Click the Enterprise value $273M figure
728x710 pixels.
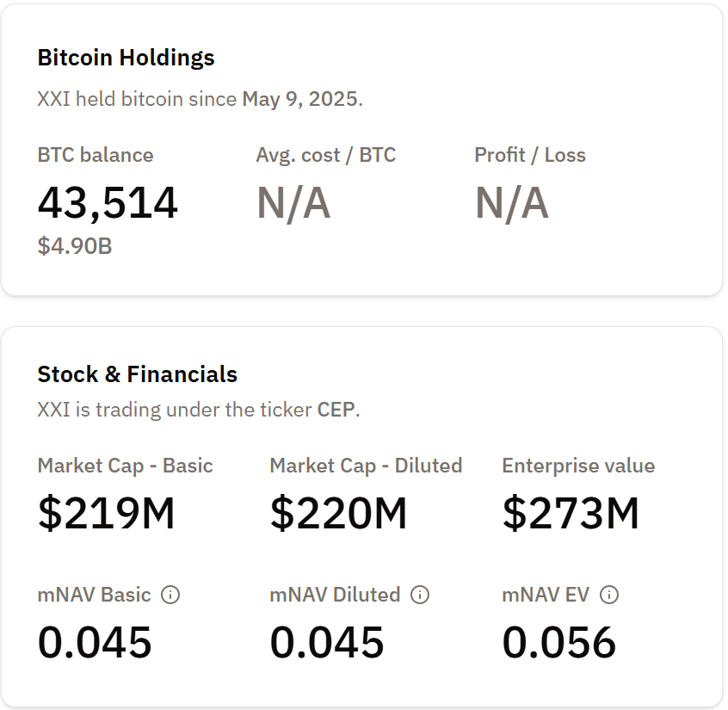pos(571,513)
